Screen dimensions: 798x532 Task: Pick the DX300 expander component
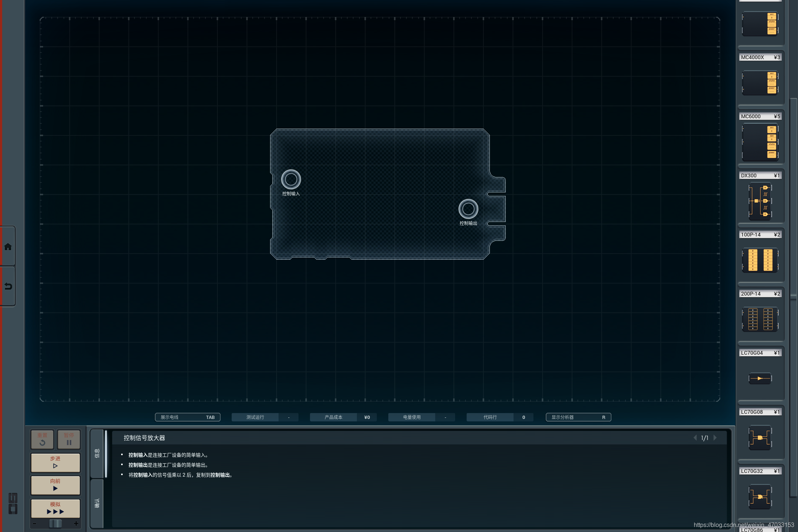tap(760, 201)
